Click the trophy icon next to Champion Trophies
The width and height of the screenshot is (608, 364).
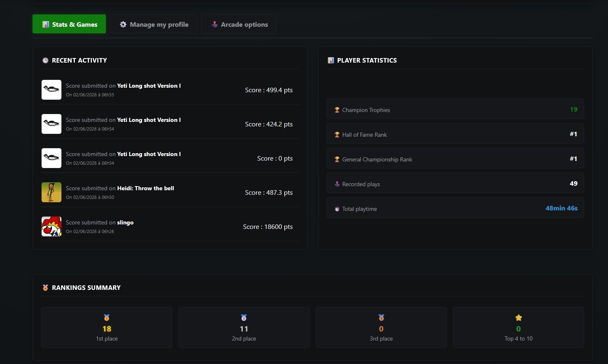337,110
